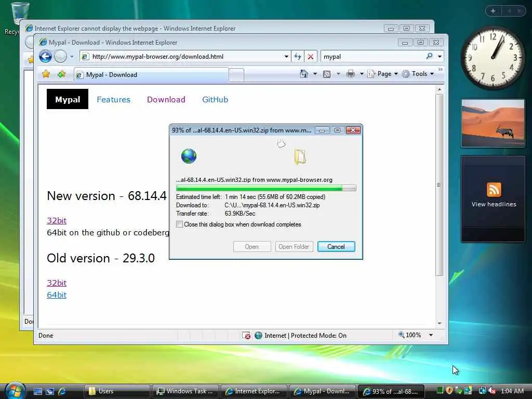Toggle Close this dialog box when download completes
Screen dimensions: 532x399
[179, 224]
